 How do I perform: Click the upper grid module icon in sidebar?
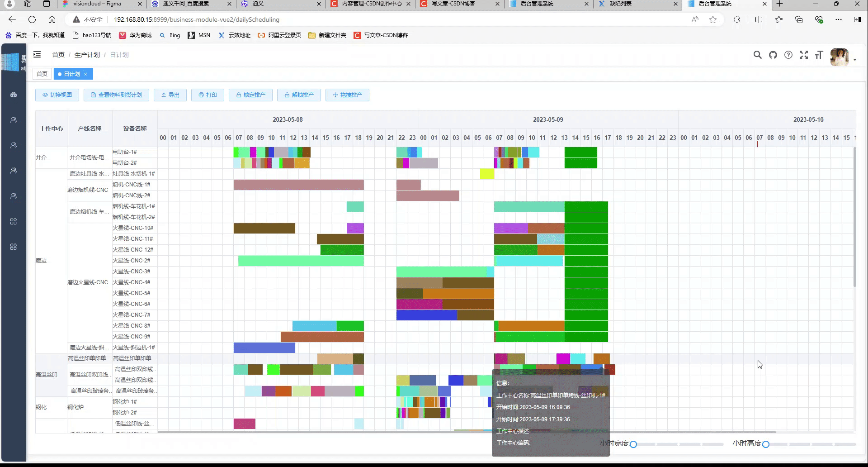point(14,221)
